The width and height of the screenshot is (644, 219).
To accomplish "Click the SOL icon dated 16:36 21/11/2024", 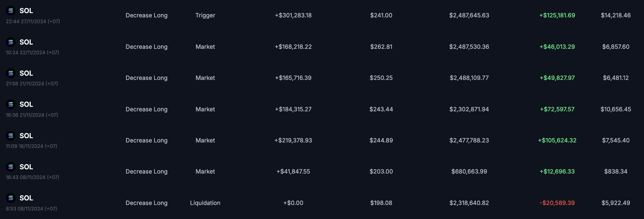I will (11, 104).
